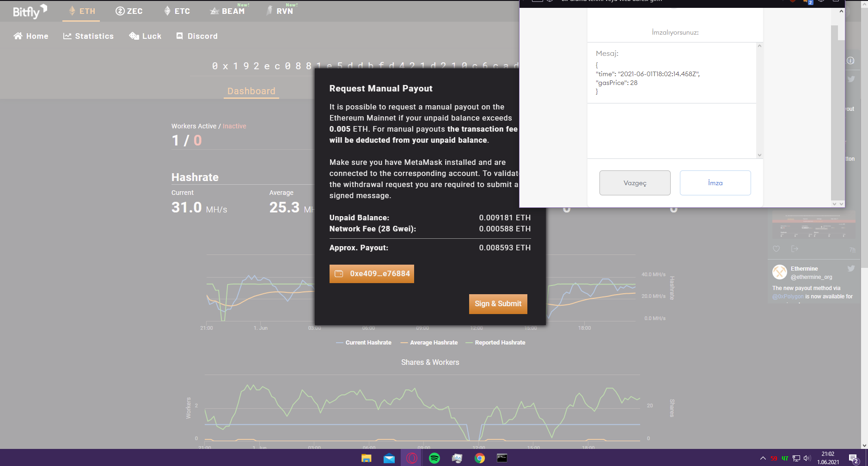
Task: Open the Statistics page
Action: point(88,36)
